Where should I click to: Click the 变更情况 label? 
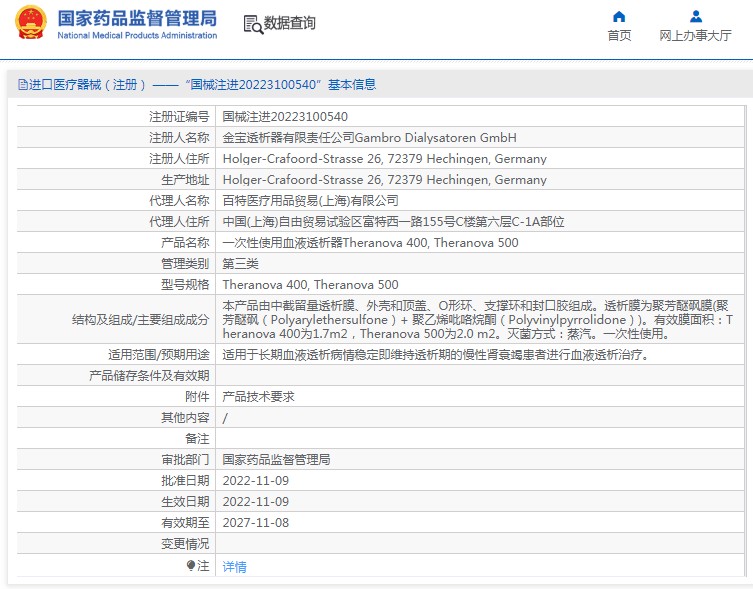(185, 544)
